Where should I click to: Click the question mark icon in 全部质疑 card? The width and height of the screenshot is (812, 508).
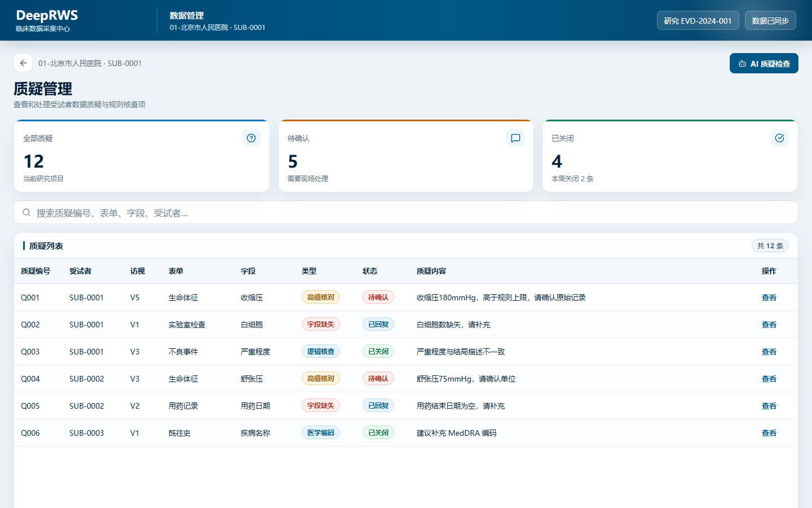pyautogui.click(x=251, y=138)
